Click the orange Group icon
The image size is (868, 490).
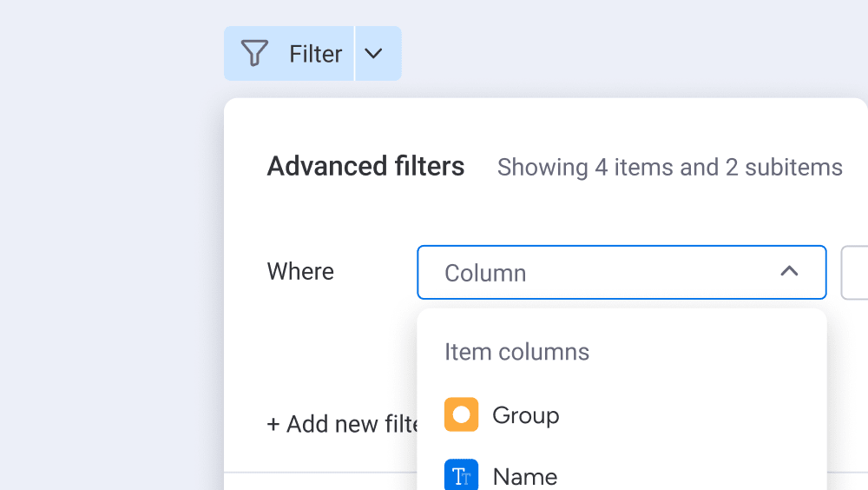click(461, 414)
